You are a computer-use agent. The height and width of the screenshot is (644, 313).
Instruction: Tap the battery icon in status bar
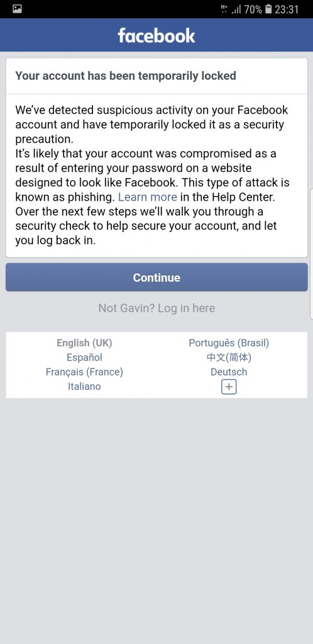268,9
